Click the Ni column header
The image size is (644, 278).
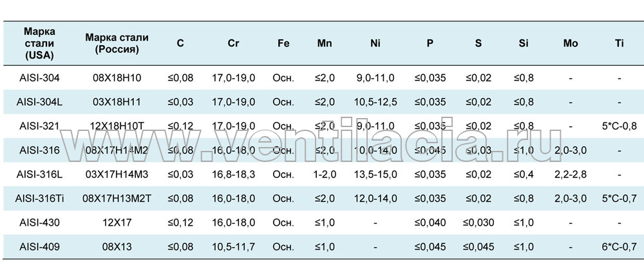(x=375, y=43)
